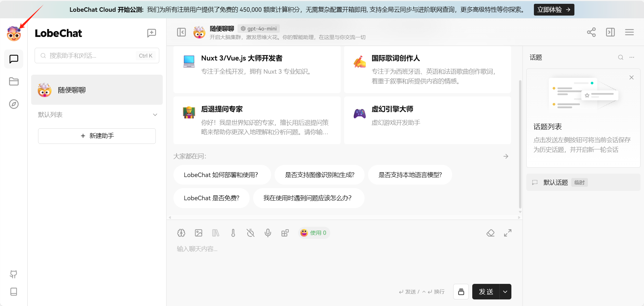Show token usage indicator 使用 0
644x306 pixels.
pos(314,233)
